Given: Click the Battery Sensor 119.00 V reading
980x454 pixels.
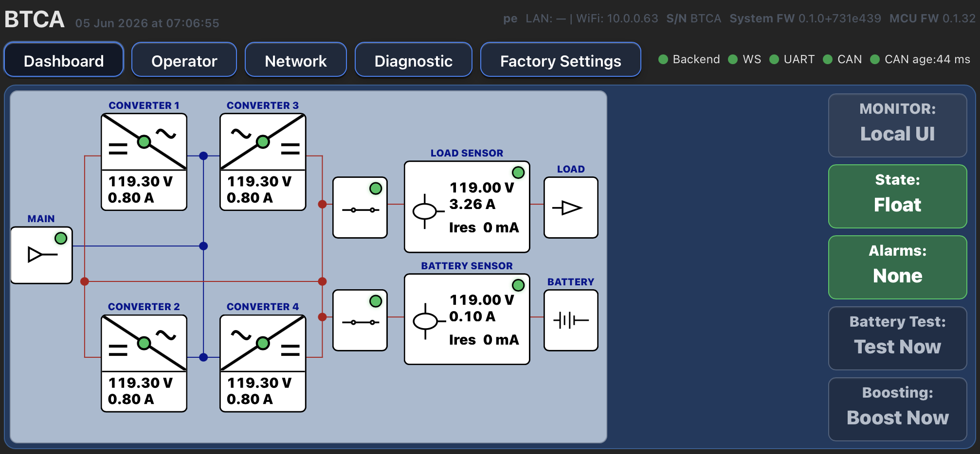Looking at the screenshot, I should [x=481, y=300].
